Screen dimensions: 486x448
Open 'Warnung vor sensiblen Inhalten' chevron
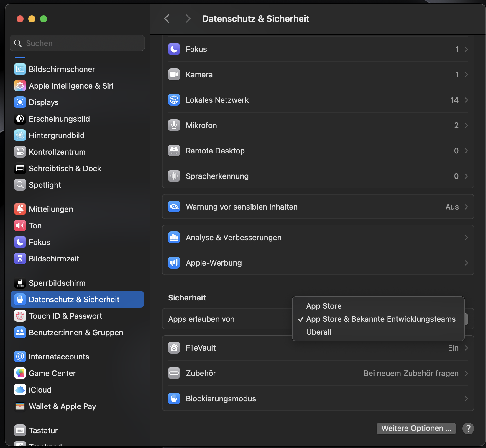click(x=466, y=207)
